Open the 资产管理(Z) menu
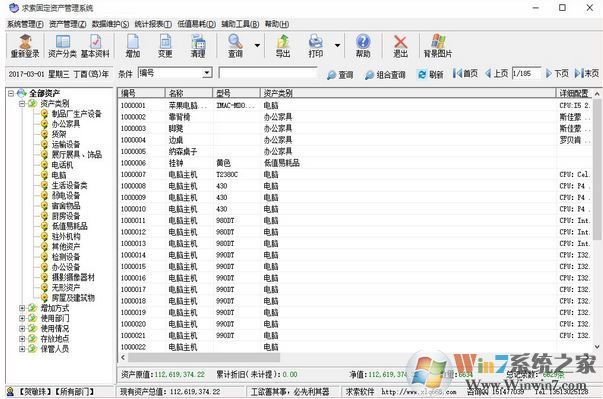The height and width of the screenshot is (399, 603). tap(68, 24)
